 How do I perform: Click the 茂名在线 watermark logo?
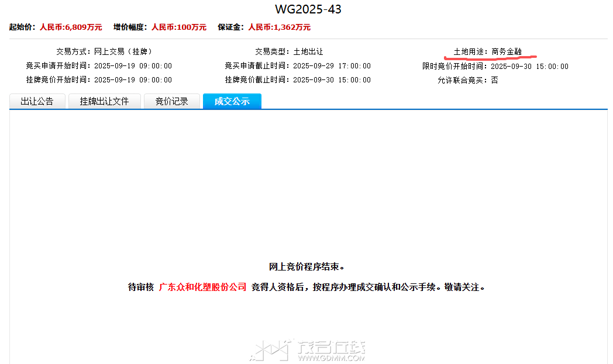click(x=308, y=349)
